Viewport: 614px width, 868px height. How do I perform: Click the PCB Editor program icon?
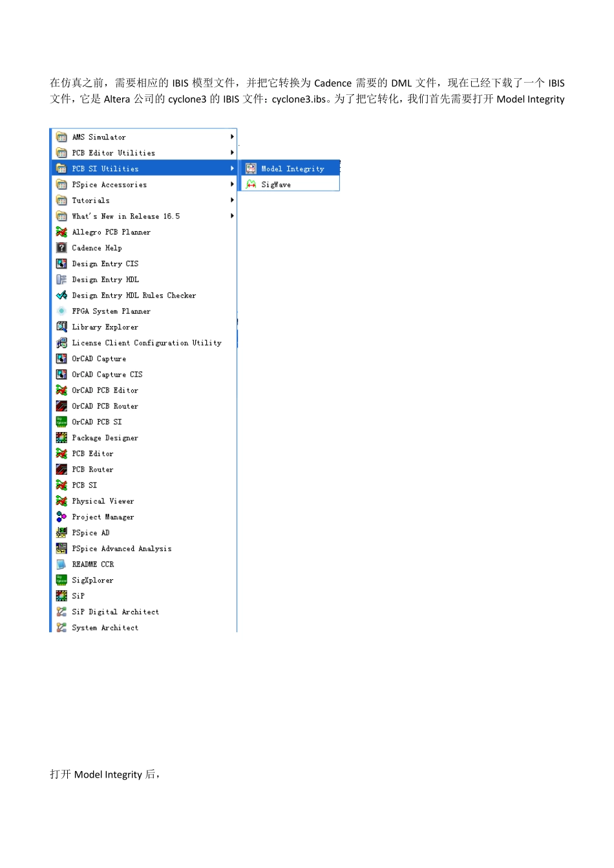tap(61, 453)
